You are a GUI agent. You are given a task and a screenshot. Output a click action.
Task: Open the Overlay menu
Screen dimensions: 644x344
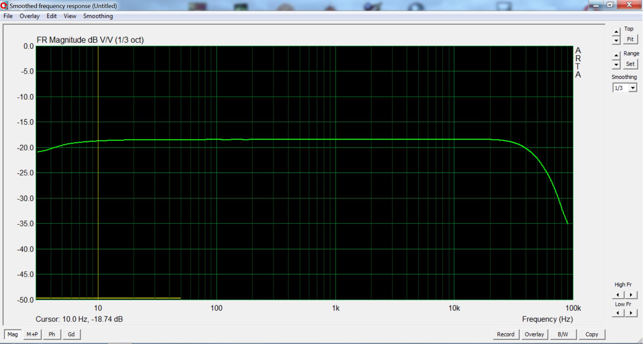pos(29,16)
